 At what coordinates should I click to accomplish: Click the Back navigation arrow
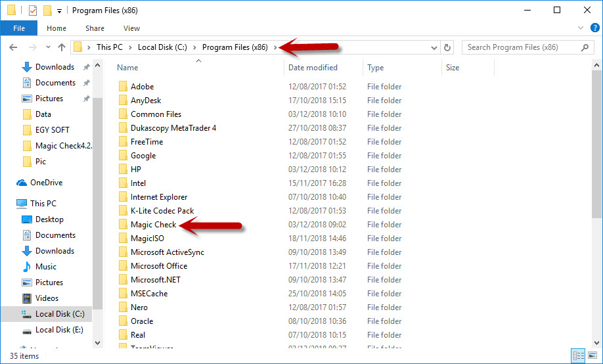pyautogui.click(x=13, y=47)
